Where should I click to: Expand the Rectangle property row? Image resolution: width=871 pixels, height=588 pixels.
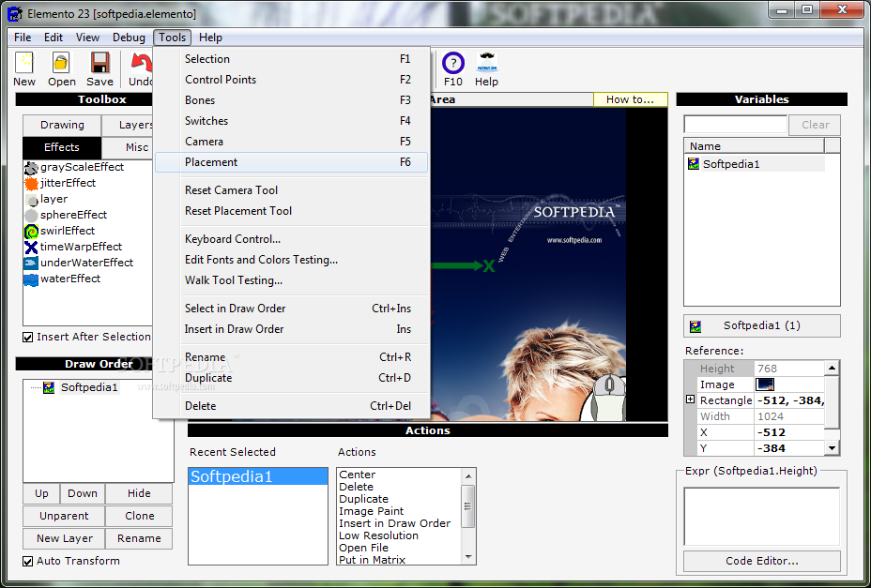point(691,400)
